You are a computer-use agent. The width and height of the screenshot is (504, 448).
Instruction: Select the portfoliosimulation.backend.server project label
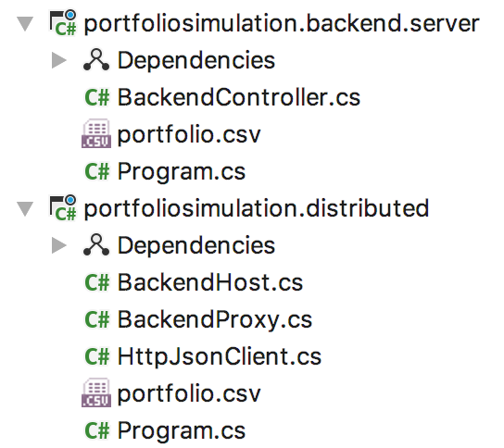282,23
